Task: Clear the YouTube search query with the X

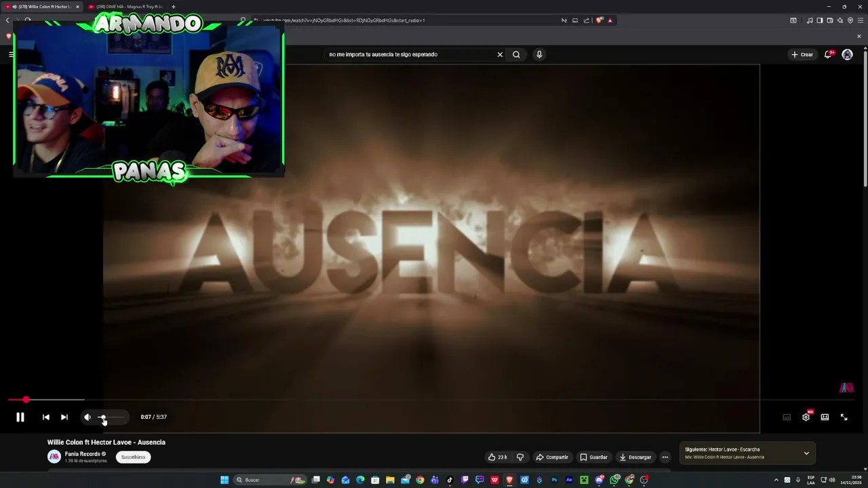Action: pyautogui.click(x=500, y=54)
